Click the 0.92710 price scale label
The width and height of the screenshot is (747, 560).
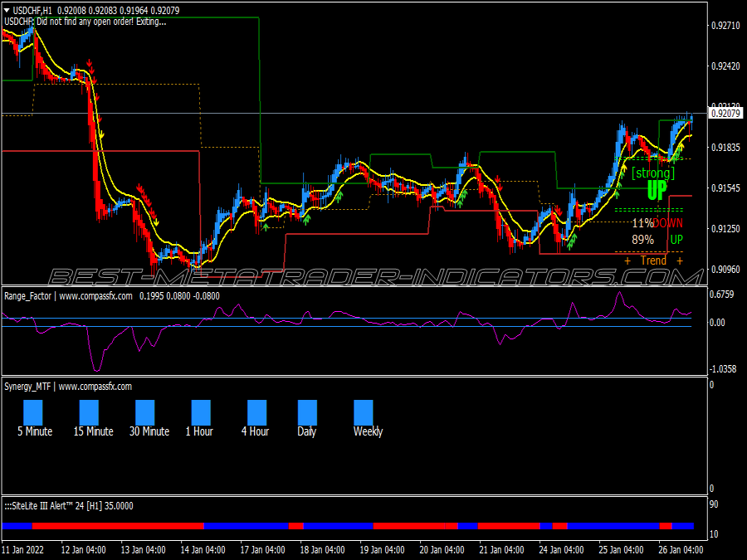click(x=725, y=26)
